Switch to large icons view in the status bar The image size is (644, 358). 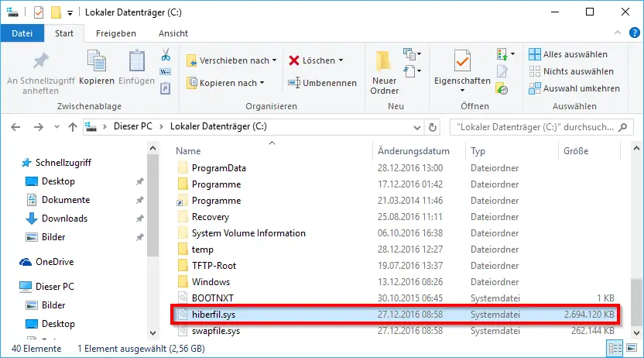(632, 349)
